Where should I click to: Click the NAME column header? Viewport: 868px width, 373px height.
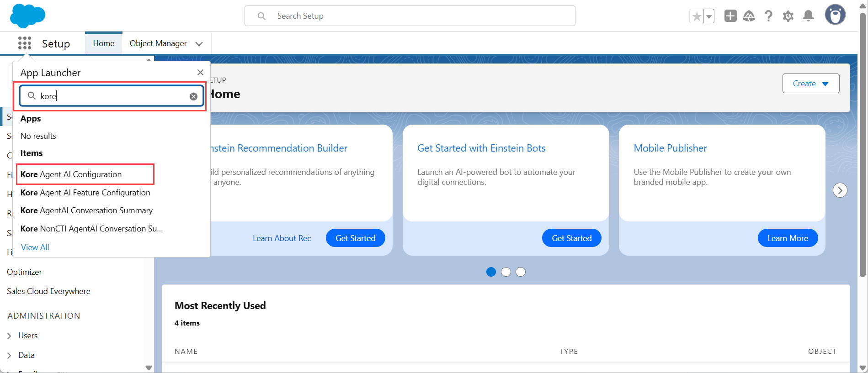pyautogui.click(x=186, y=351)
